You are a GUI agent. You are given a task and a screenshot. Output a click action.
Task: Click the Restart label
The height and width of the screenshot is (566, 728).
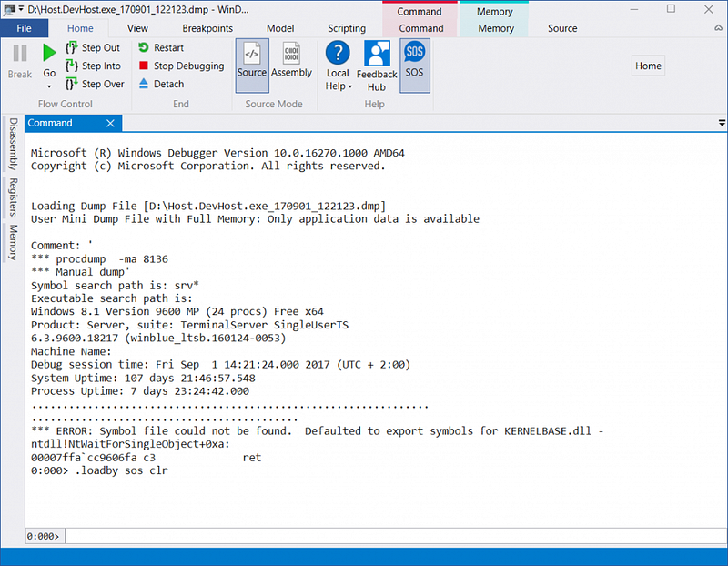pyautogui.click(x=168, y=48)
